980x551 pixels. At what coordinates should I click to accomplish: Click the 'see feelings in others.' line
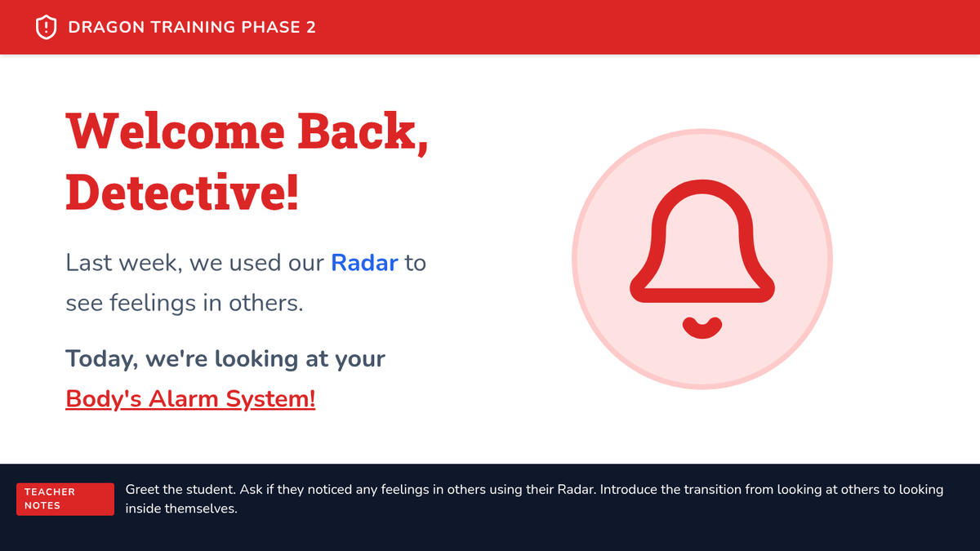click(x=185, y=303)
